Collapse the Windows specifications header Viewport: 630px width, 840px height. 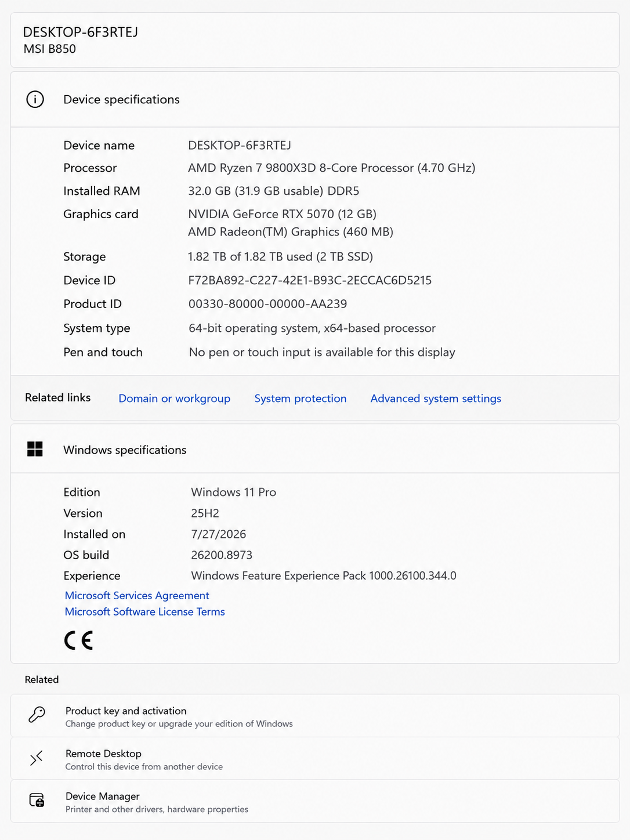(315, 449)
